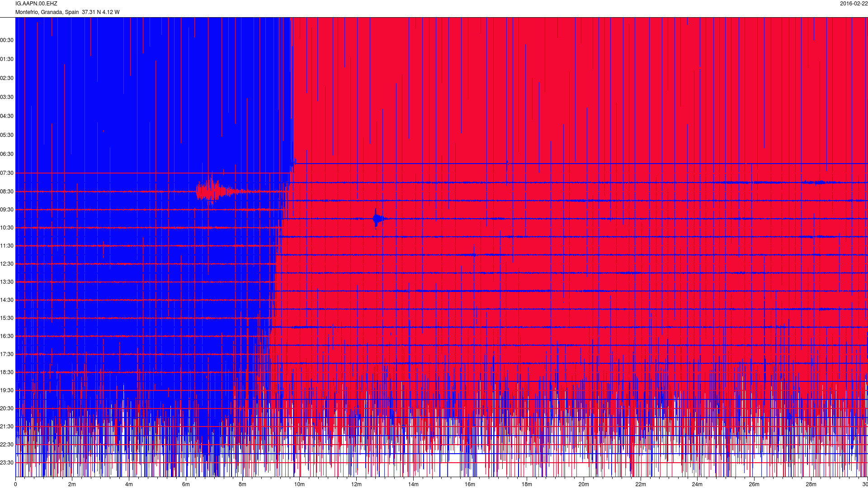Click the 8m minute axis label
Viewport: 868px width, 488px height.
pos(242,484)
